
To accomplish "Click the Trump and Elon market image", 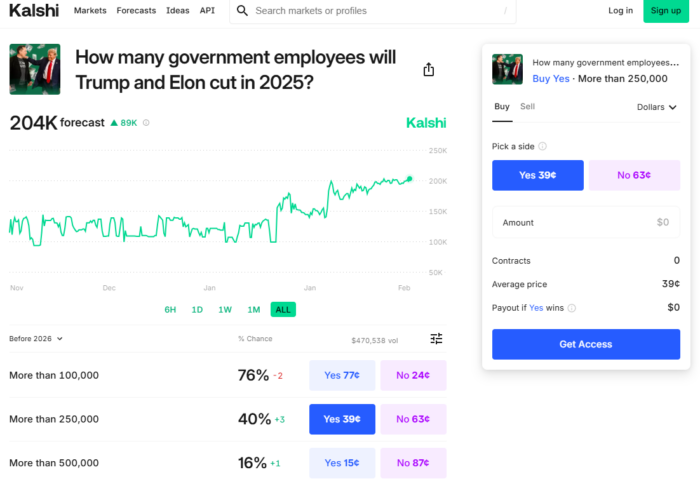I will 35,69.
